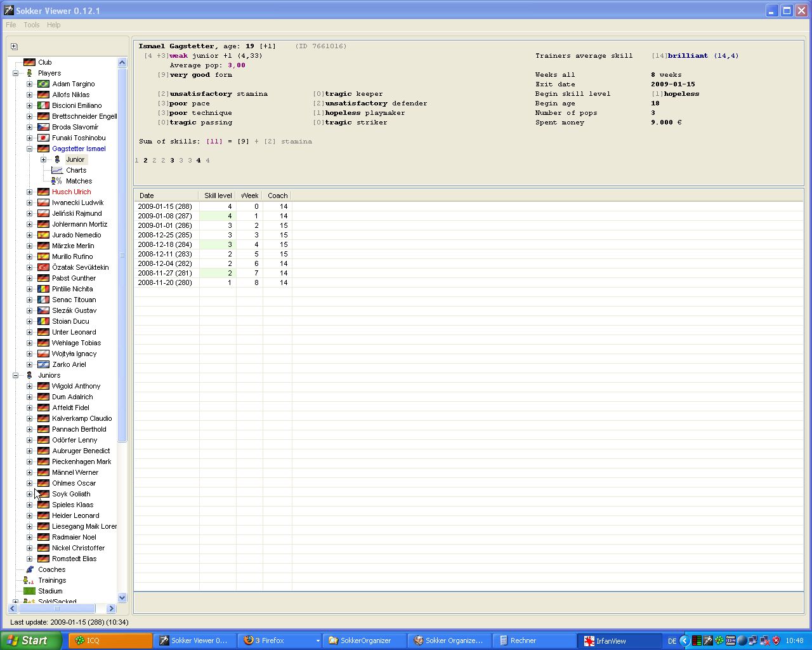The image size is (812, 650).
Task: Select player Husch Ulrich in tree
Action: tap(71, 192)
